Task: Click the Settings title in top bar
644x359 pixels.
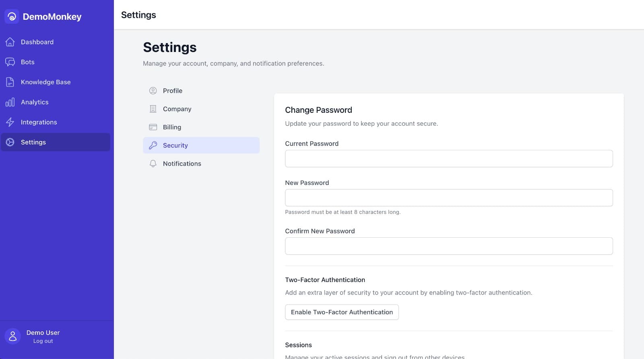Action: (138, 15)
